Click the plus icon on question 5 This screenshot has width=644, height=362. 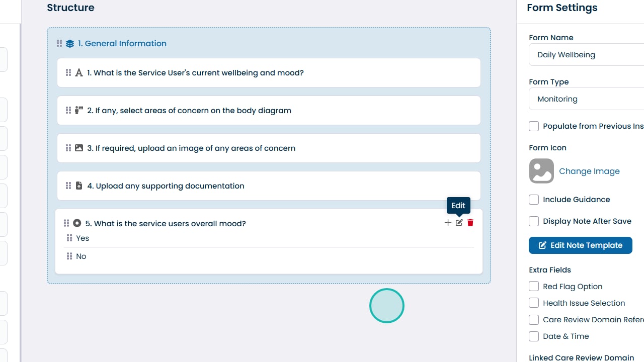coord(448,223)
